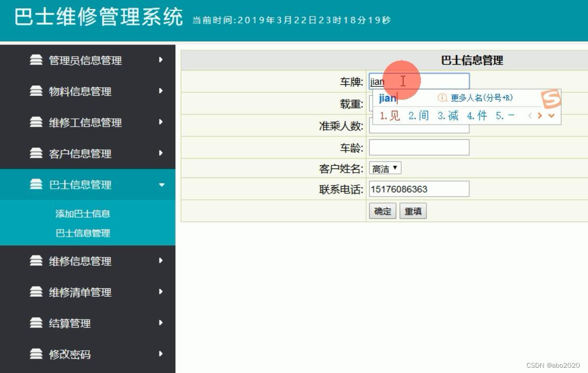Click the stack icon beside 维修工信息管理

click(36, 122)
